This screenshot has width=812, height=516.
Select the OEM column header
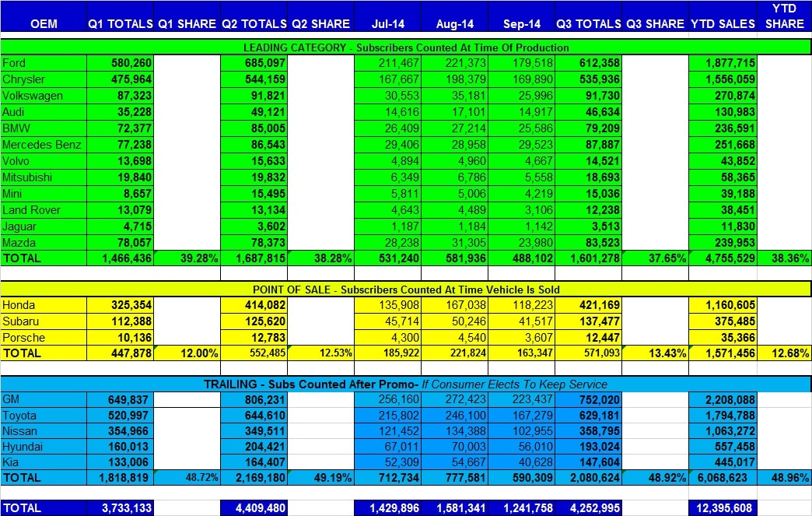click(x=44, y=17)
